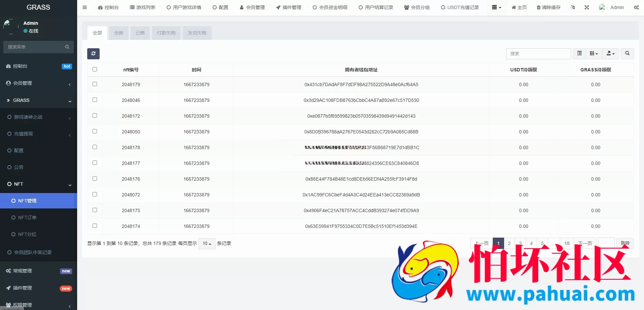Tick the select-all checkbox in table header

click(95, 69)
